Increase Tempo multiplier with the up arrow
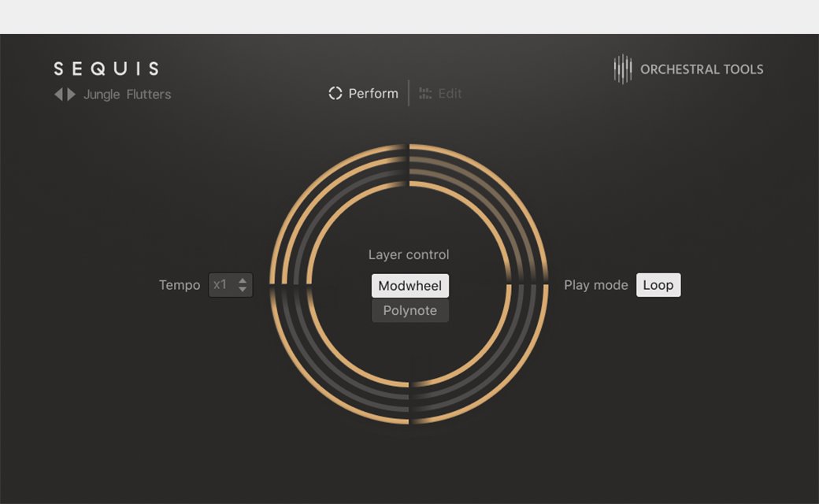The height and width of the screenshot is (504, 819). coord(243,280)
